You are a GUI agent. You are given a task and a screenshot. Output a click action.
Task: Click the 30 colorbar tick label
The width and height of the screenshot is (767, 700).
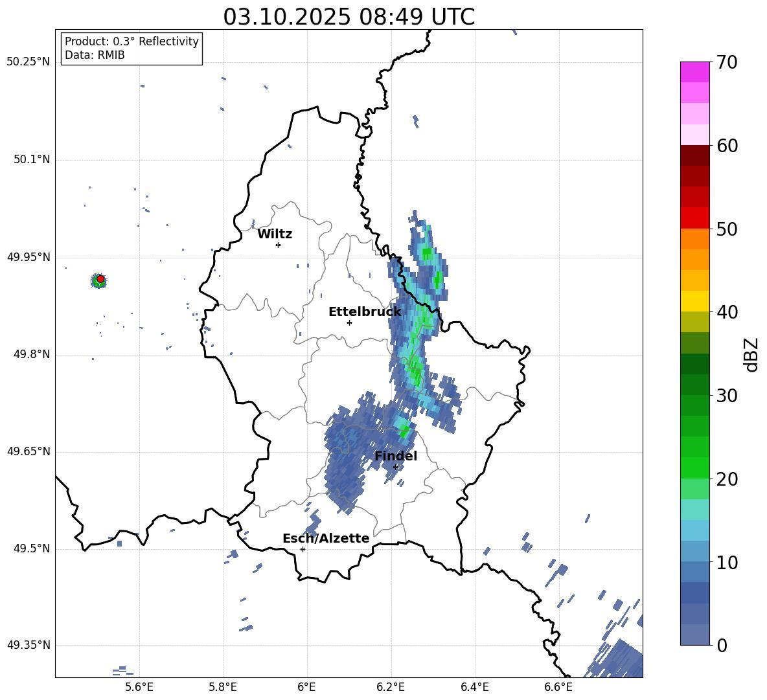pyautogui.click(x=727, y=396)
